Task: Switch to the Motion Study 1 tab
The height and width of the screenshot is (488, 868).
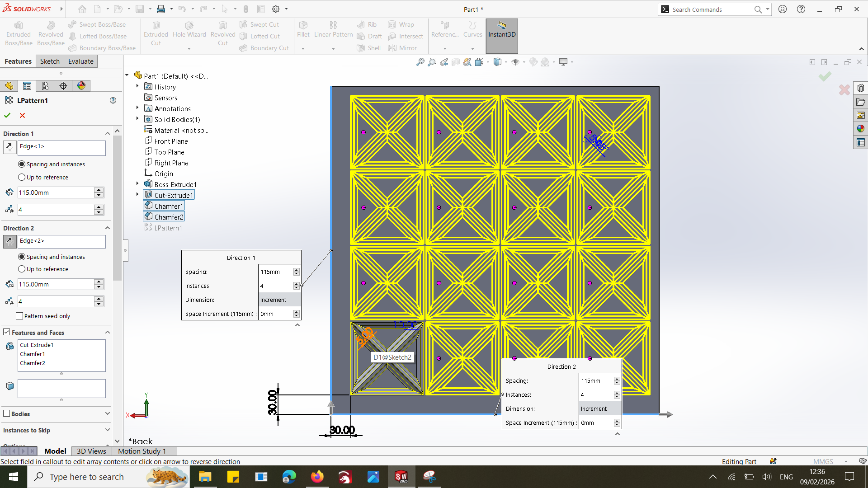Action: click(142, 451)
